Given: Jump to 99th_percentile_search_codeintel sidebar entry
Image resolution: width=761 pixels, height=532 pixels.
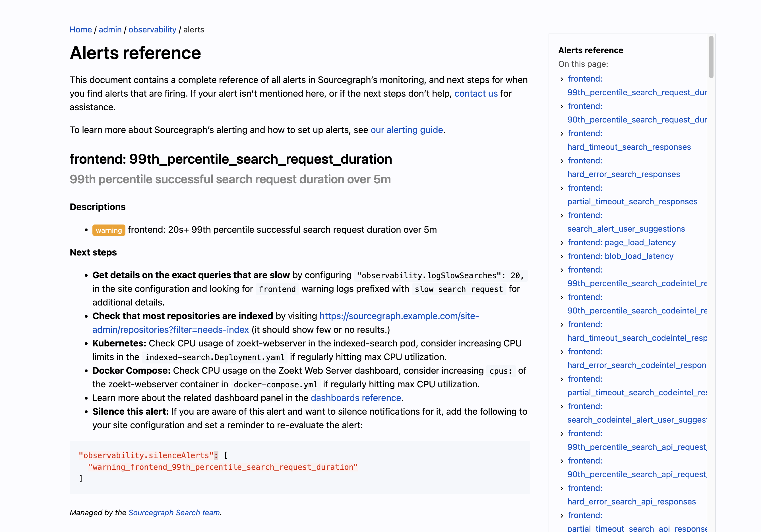Looking at the screenshot, I should [637, 277].
